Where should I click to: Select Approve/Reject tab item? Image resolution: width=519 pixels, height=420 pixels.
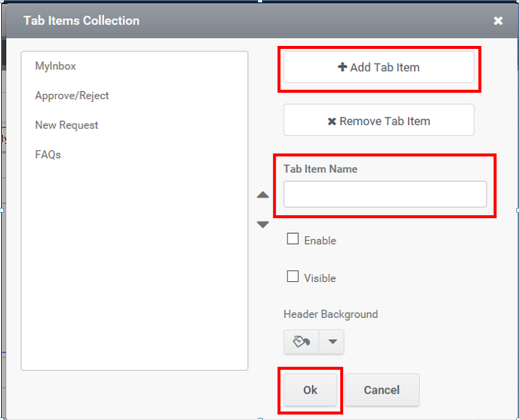point(72,96)
